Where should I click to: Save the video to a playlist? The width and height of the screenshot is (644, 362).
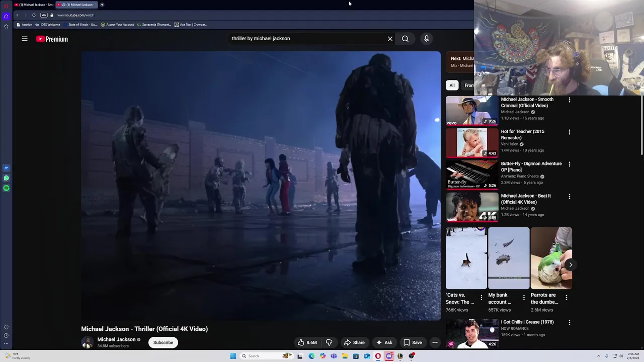click(x=413, y=342)
